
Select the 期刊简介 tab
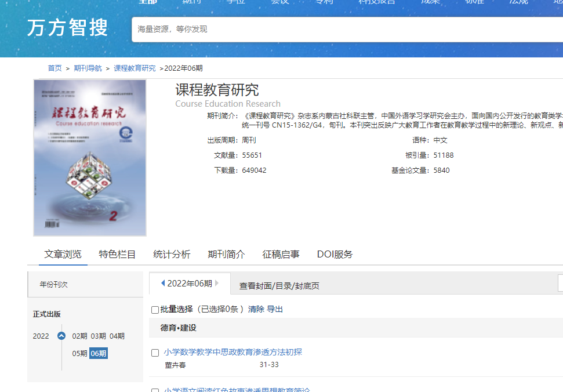(226, 255)
